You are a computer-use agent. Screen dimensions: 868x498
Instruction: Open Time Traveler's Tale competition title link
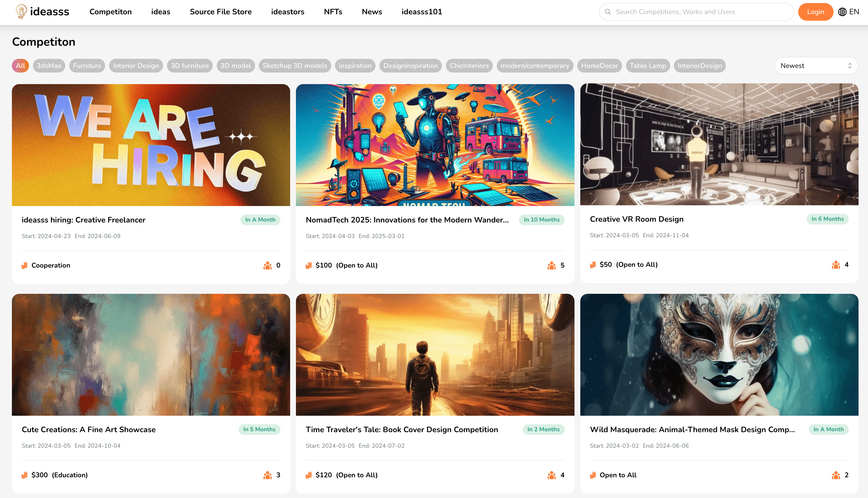401,430
